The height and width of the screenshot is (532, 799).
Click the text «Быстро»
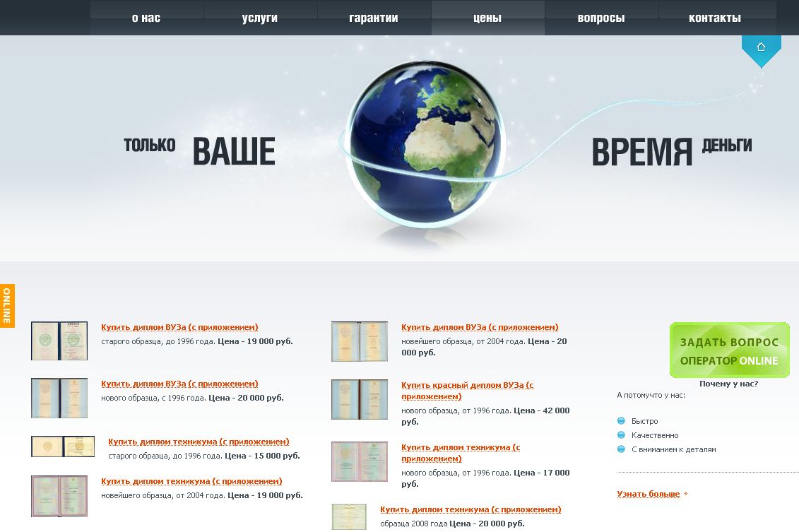[x=644, y=421]
